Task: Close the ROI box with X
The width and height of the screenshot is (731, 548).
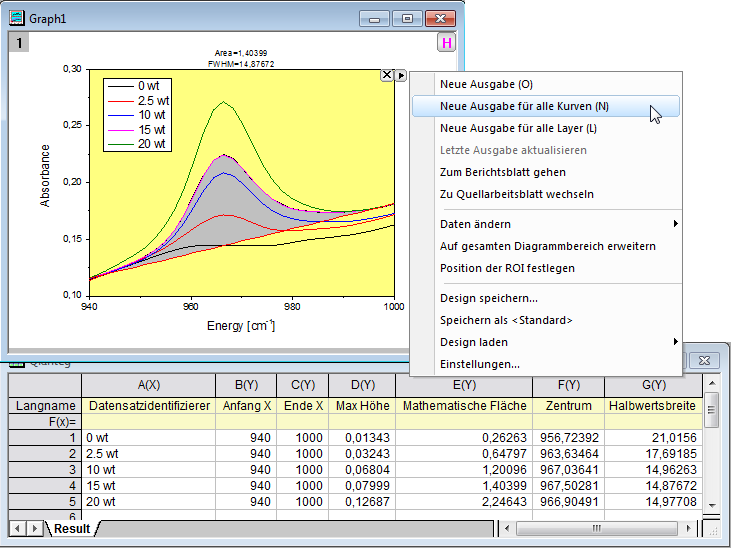Action: [x=386, y=75]
